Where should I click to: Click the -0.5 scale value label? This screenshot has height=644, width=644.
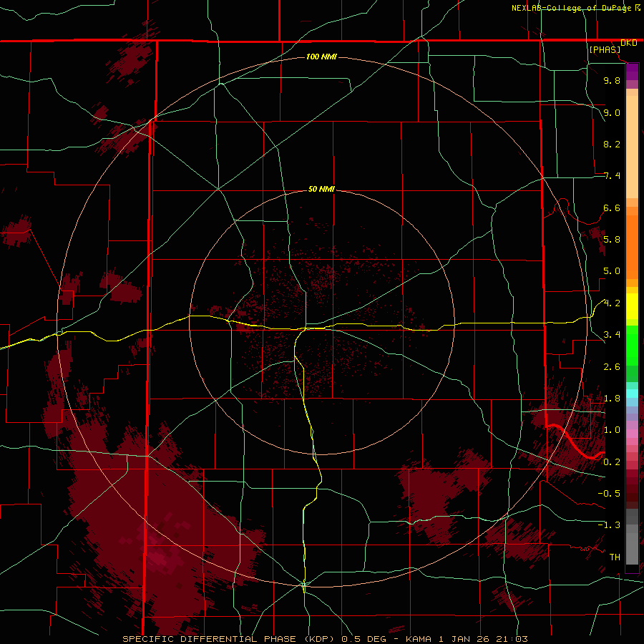click(609, 493)
